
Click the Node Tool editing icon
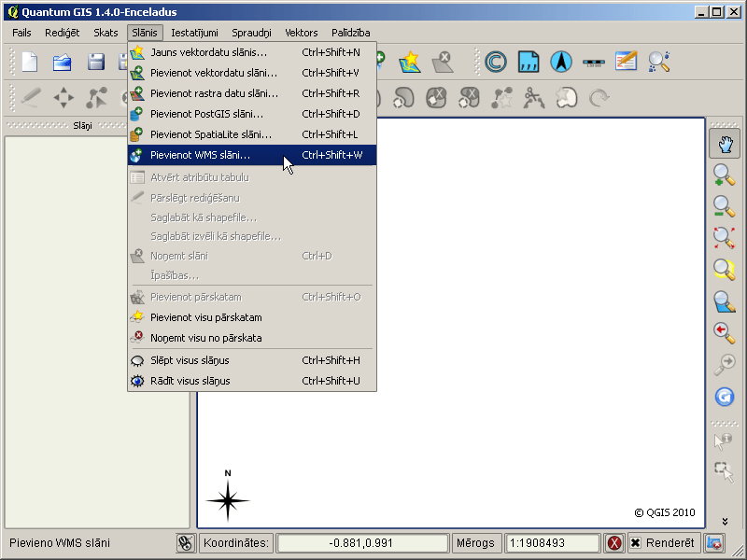(96, 98)
